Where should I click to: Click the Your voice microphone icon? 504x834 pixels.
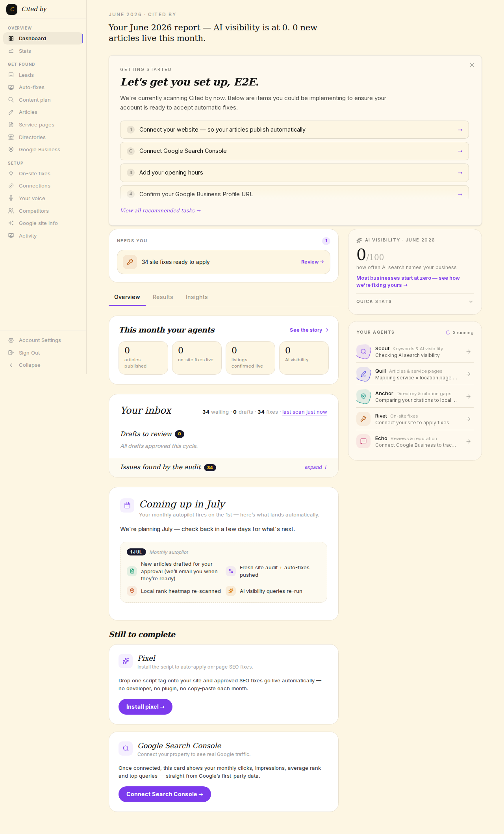click(x=11, y=199)
